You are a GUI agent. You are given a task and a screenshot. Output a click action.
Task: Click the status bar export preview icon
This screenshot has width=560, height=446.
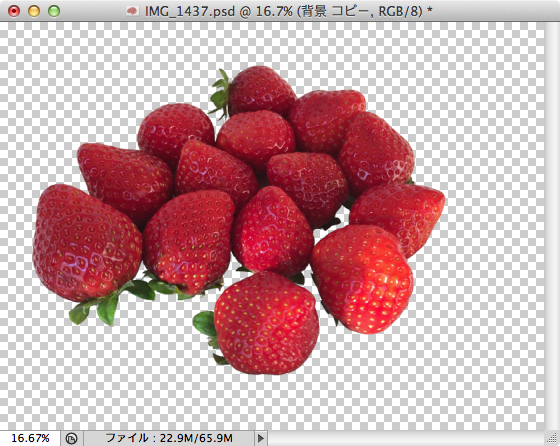(x=72, y=438)
